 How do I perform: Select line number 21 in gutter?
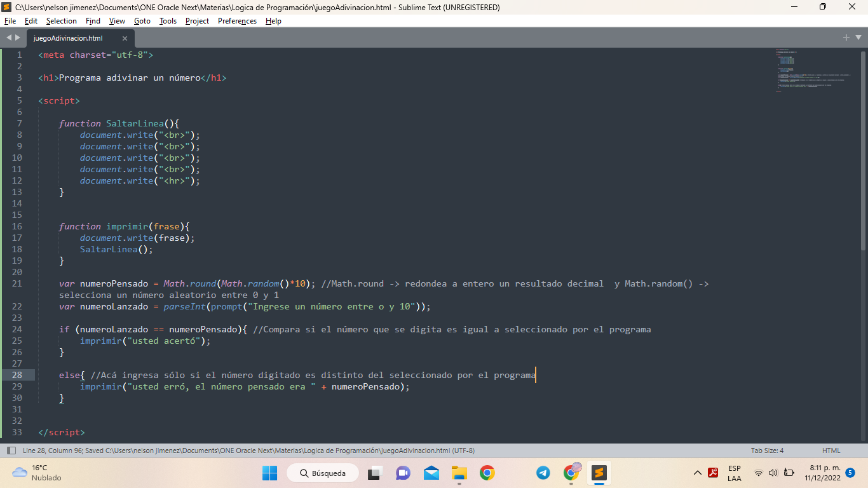coord(17,283)
